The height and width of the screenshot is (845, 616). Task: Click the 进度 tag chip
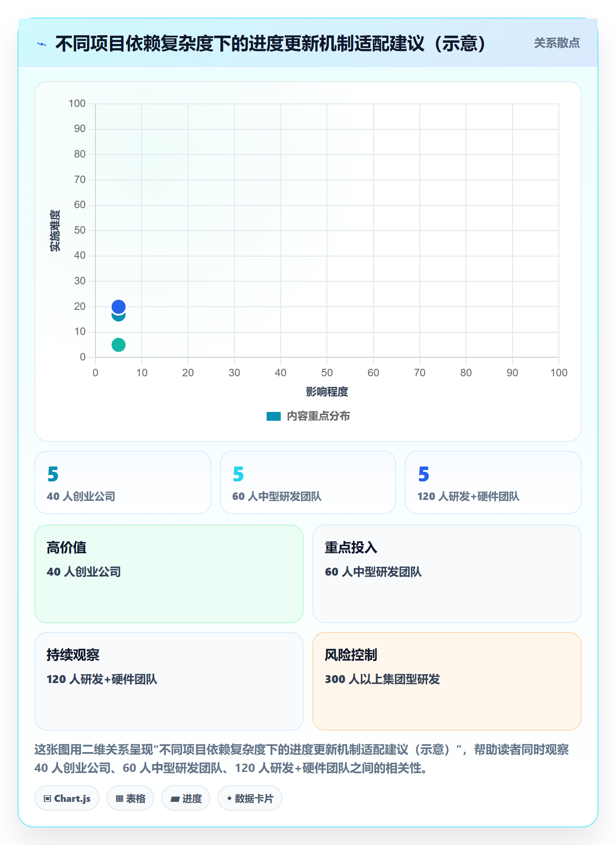(x=186, y=798)
